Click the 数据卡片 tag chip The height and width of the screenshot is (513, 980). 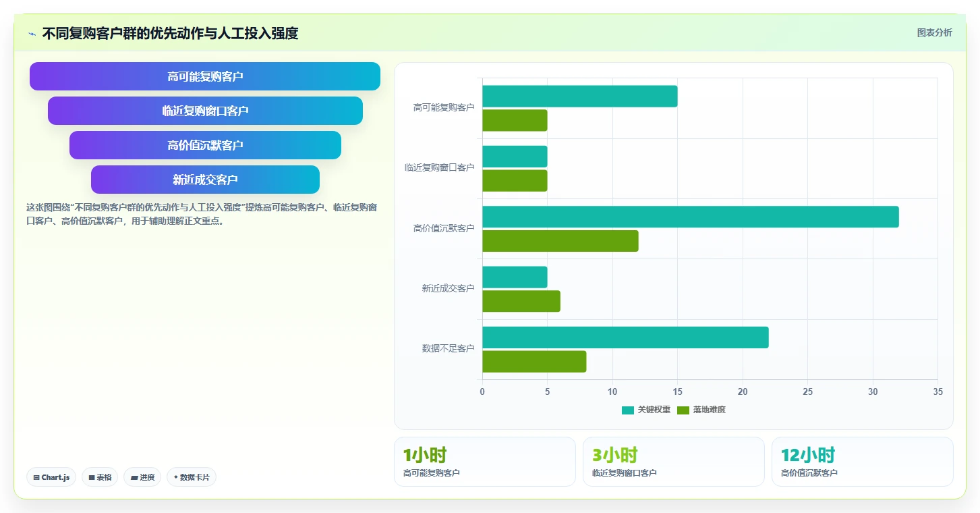point(192,477)
